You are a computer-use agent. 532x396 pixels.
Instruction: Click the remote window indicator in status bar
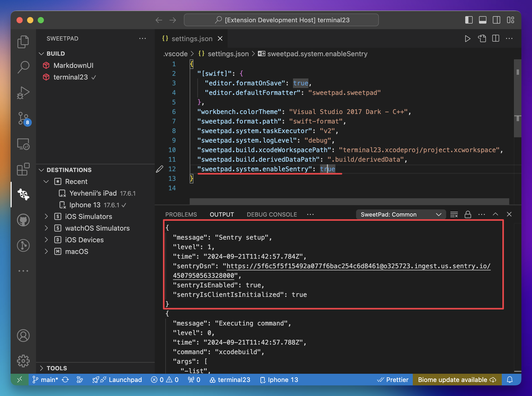20,380
